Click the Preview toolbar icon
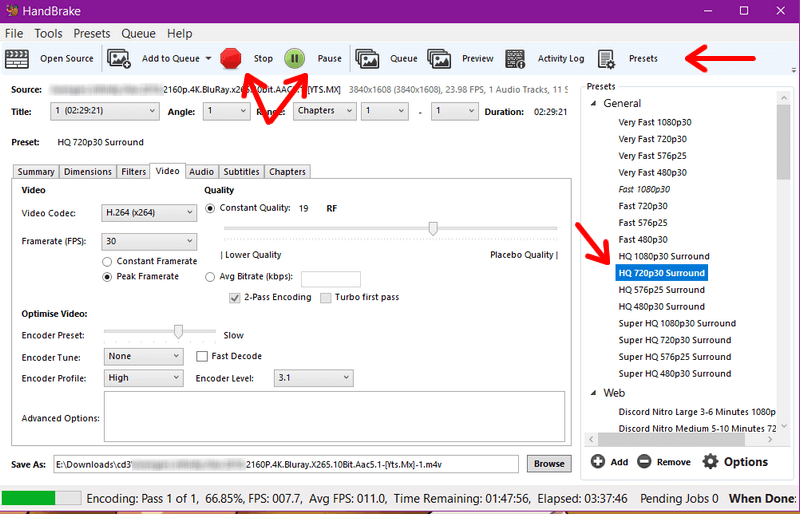The width and height of the screenshot is (800, 514). click(x=438, y=59)
